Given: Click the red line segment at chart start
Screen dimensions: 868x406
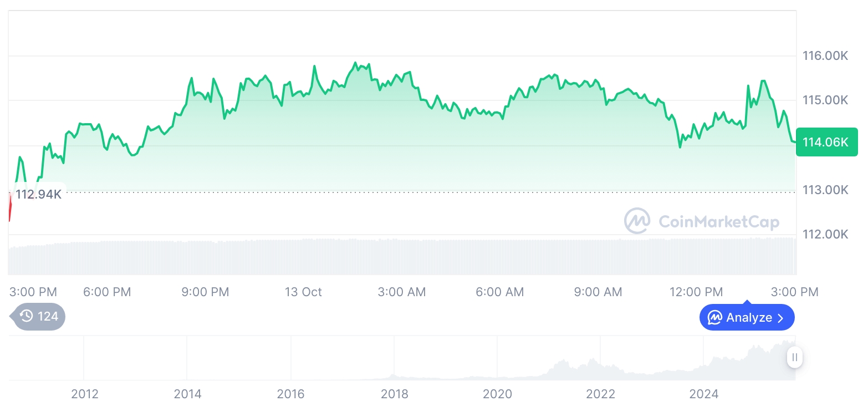Looking at the screenshot, I should point(10,207).
